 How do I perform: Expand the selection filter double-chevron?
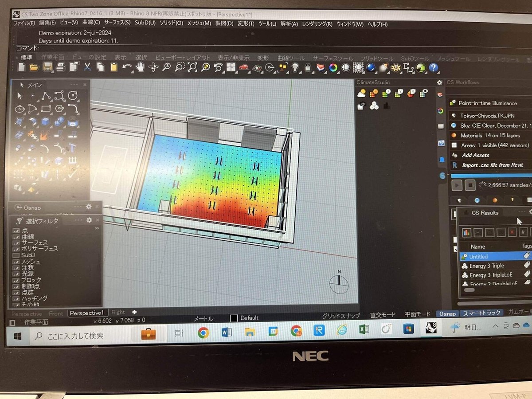pos(97,228)
